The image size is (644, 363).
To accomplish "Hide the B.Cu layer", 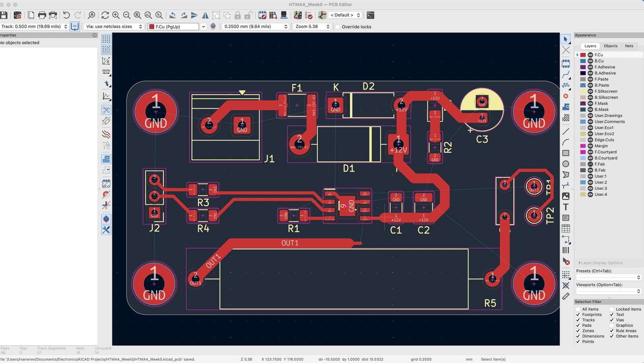I will point(590,61).
